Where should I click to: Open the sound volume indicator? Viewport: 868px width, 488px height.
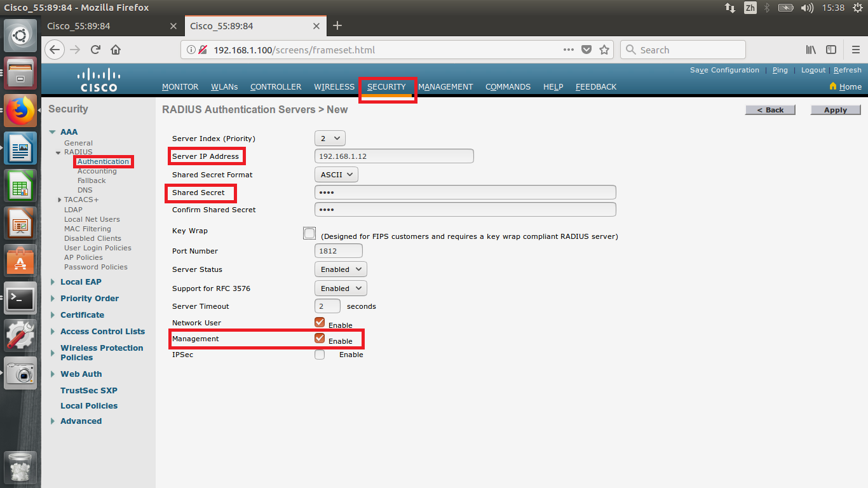(808, 8)
